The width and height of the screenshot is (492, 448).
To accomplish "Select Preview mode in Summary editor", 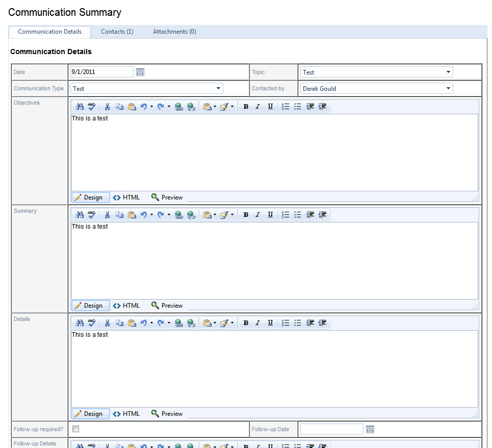I will pyautogui.click(x=167, y=306).
